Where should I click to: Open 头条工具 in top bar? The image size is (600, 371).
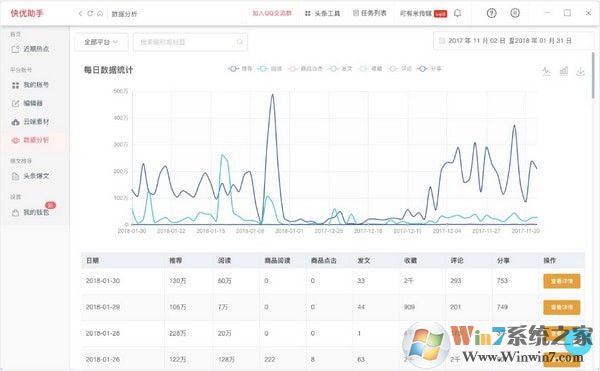click(323, 13)
